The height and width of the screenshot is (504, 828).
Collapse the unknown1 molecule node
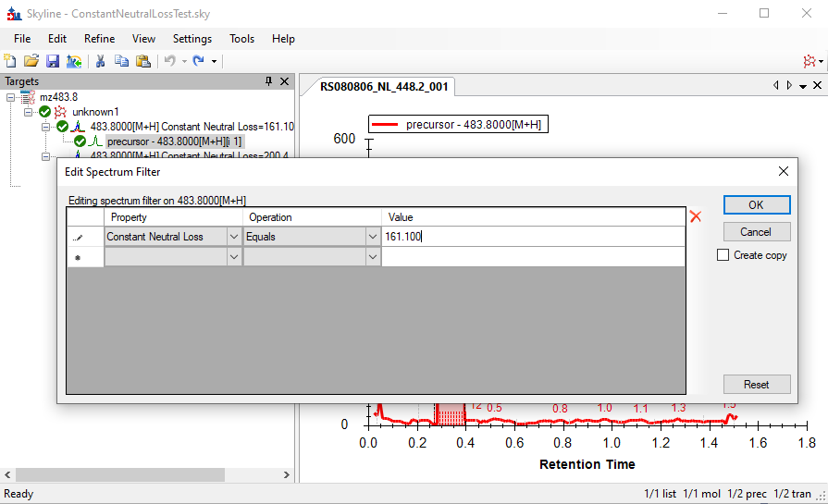coord(29,112)
